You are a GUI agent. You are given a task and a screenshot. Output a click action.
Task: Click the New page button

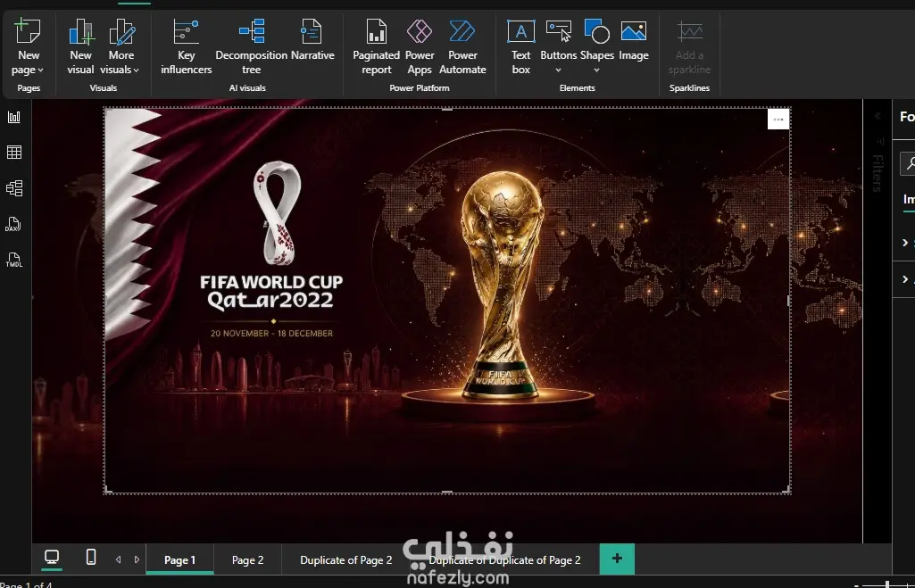pos(28,46)
